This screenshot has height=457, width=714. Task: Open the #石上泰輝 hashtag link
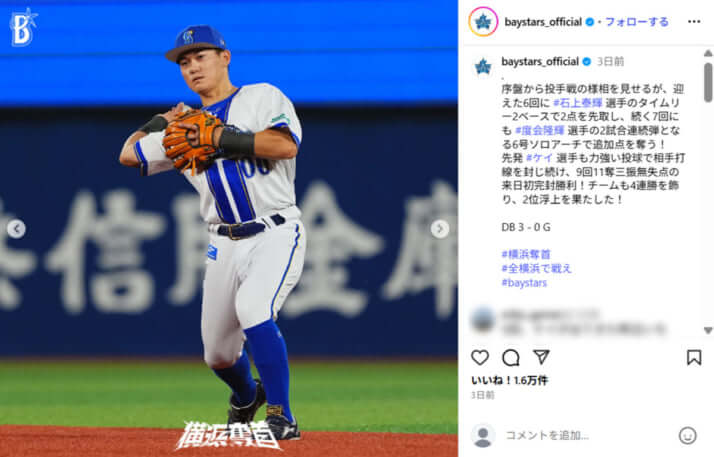click(577, 103)
